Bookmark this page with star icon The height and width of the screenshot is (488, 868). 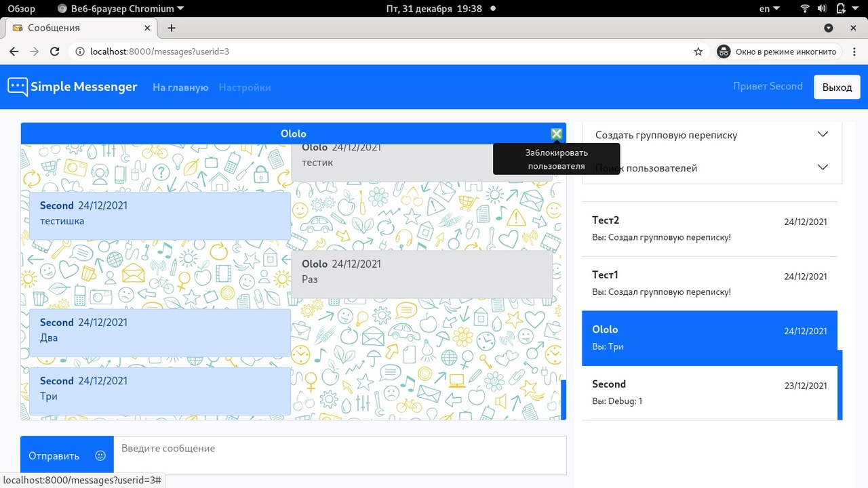[x=698, y=52]
